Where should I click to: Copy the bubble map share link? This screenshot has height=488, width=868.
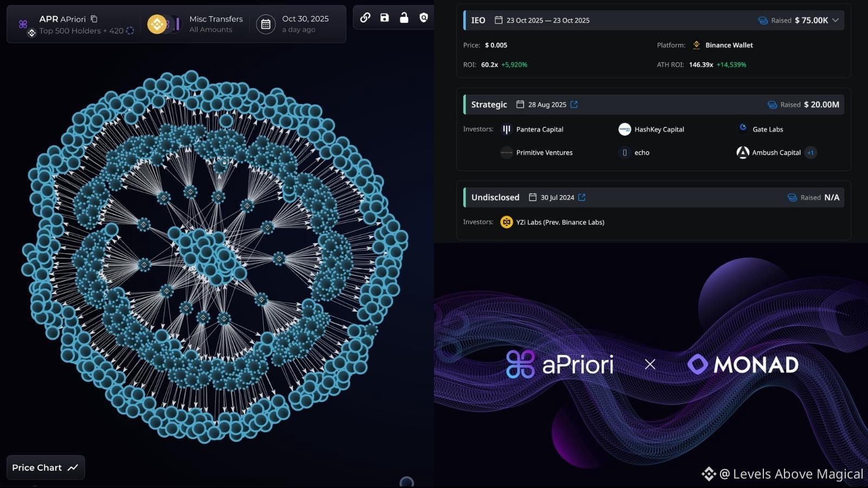coord(365,17)
